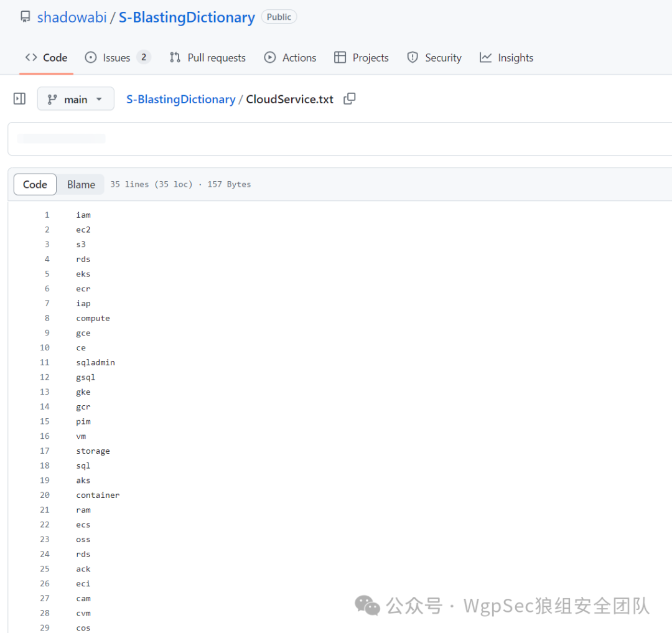The width and height of the screenshot is (672, 633).
Task: Click the 'vm' line text
Action: [x=81, y=436]
